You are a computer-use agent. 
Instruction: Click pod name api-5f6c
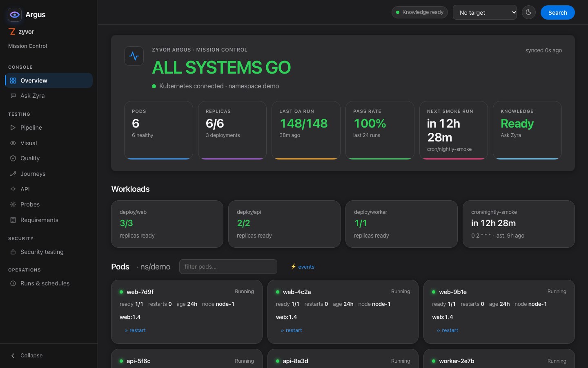point(138,361)
